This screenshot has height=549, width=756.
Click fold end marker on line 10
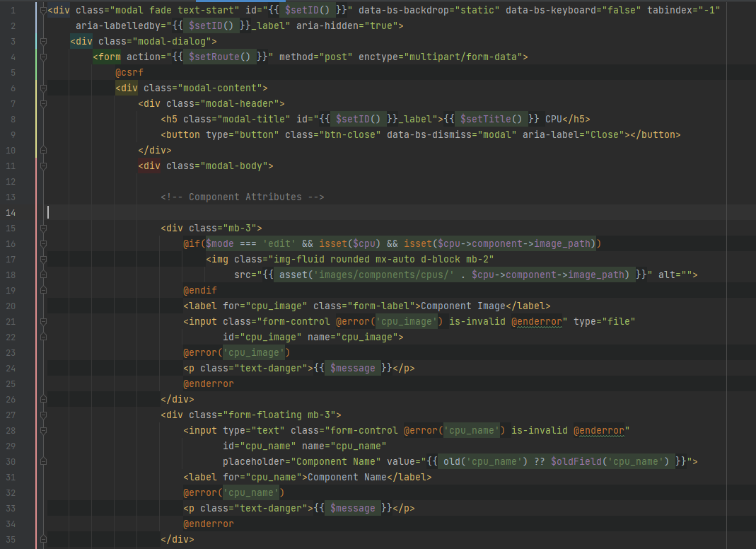click(43, 151)
